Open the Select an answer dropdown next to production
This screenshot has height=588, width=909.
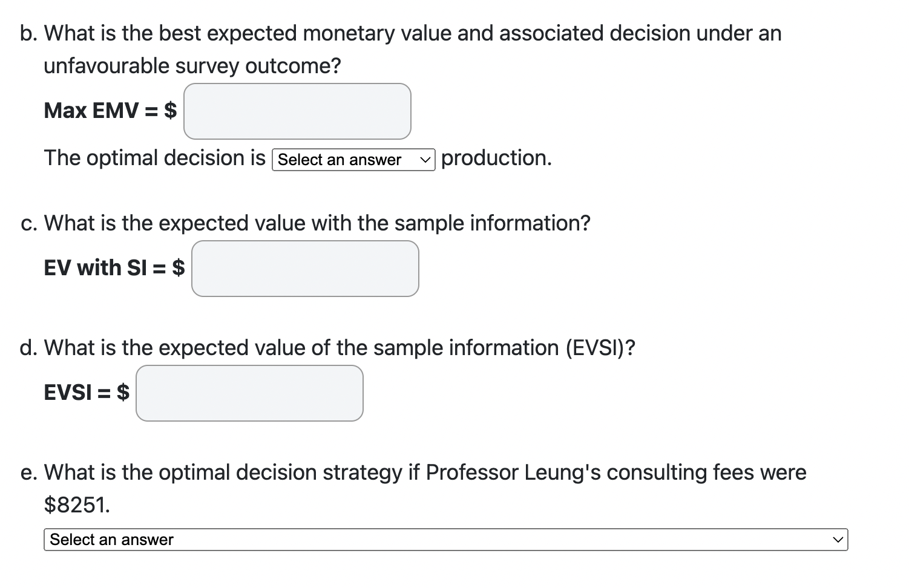pyautogui.click(x=353, y=160)
